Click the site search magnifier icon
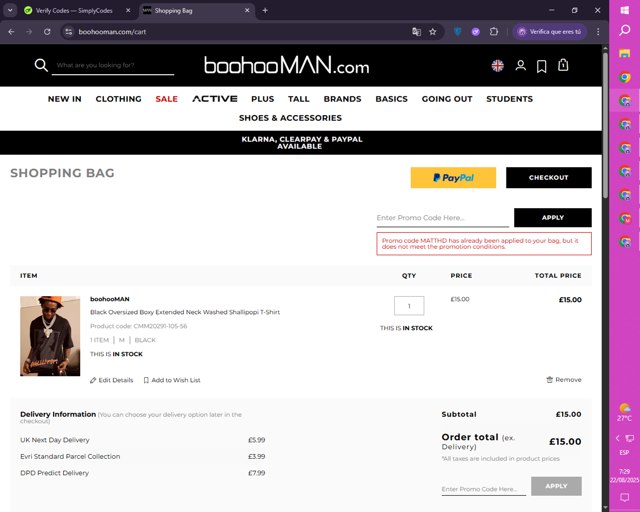The image size is (640, 512). coord(41,65)
